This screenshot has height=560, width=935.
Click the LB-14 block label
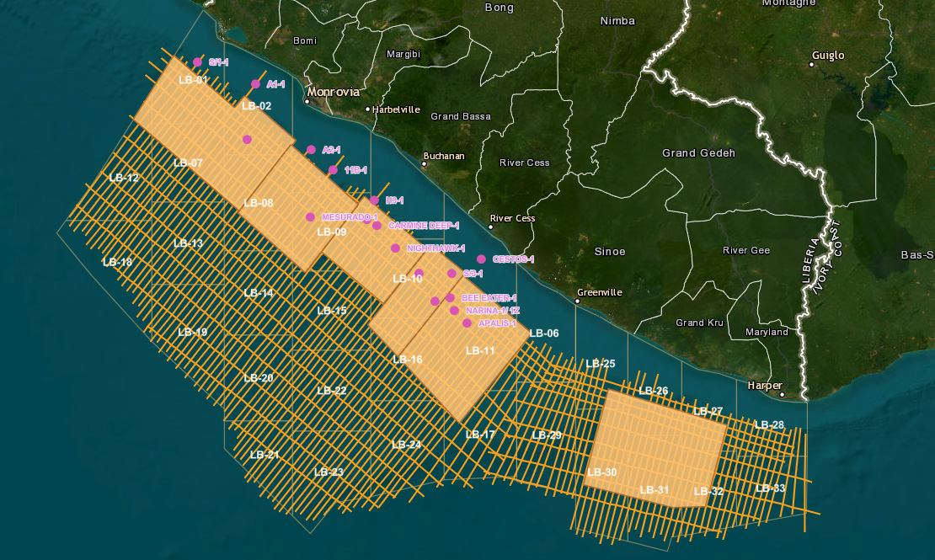point(259,293)
